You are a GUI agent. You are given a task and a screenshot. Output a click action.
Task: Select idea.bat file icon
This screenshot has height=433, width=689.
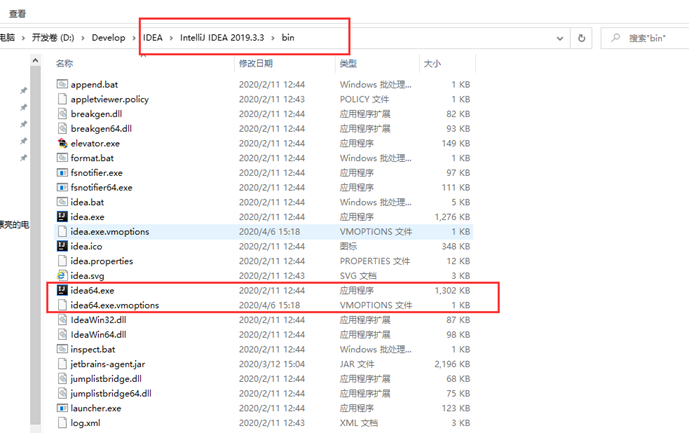point(62,202)
